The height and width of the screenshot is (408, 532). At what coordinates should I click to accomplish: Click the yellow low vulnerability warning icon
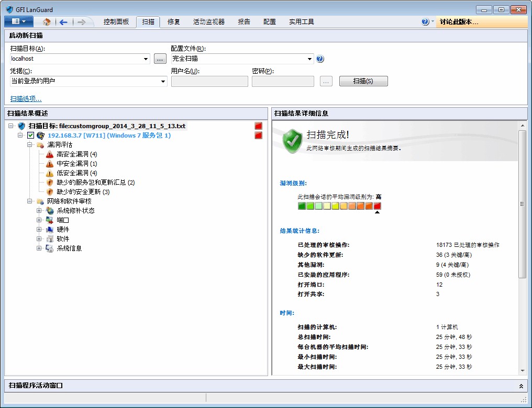pyautogui.click(x=50, y=174)
